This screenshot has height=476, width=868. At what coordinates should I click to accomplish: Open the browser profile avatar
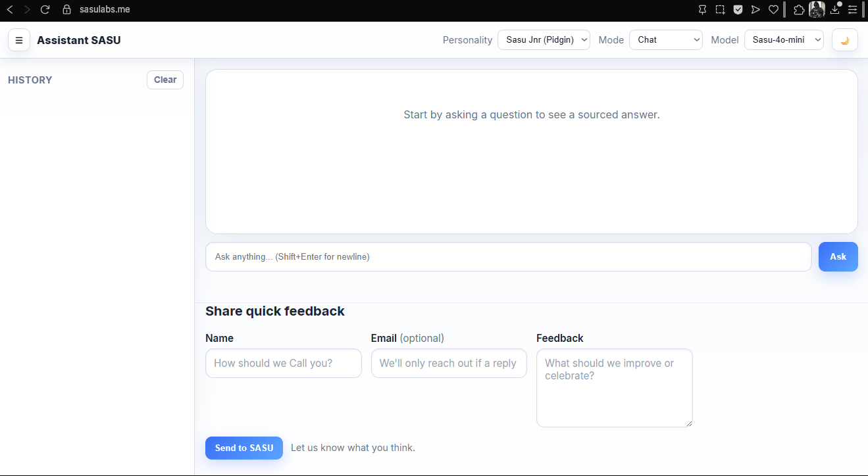tap(817, 10)
